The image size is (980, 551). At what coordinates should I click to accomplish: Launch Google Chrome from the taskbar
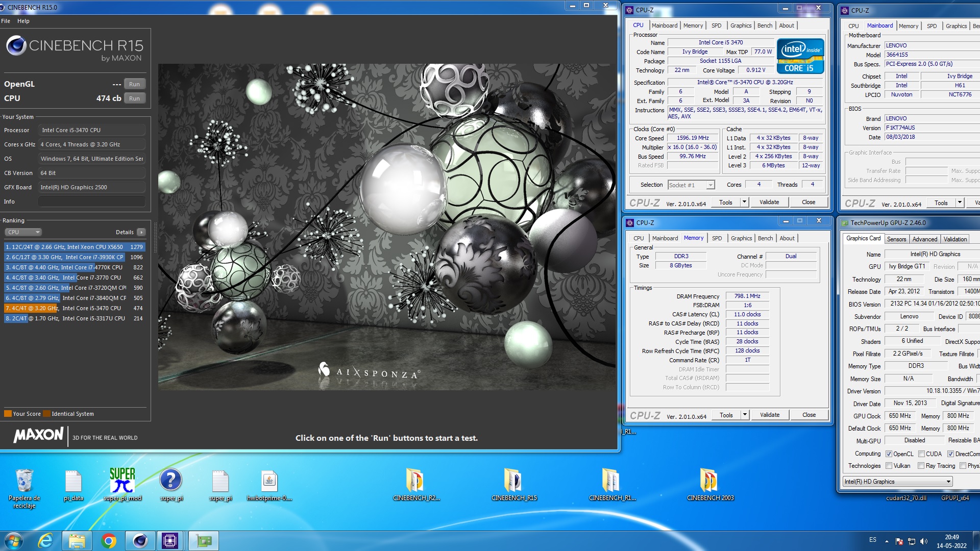coord(109,541)
